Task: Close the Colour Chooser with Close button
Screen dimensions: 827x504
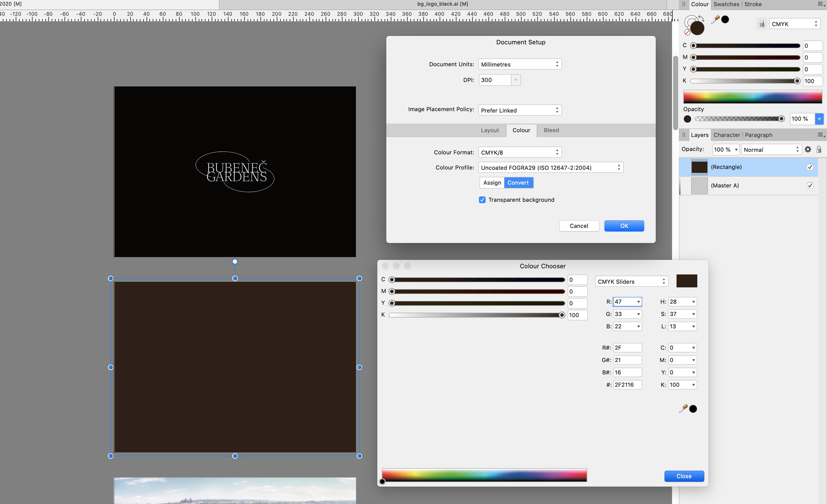Action: (684, 476)
